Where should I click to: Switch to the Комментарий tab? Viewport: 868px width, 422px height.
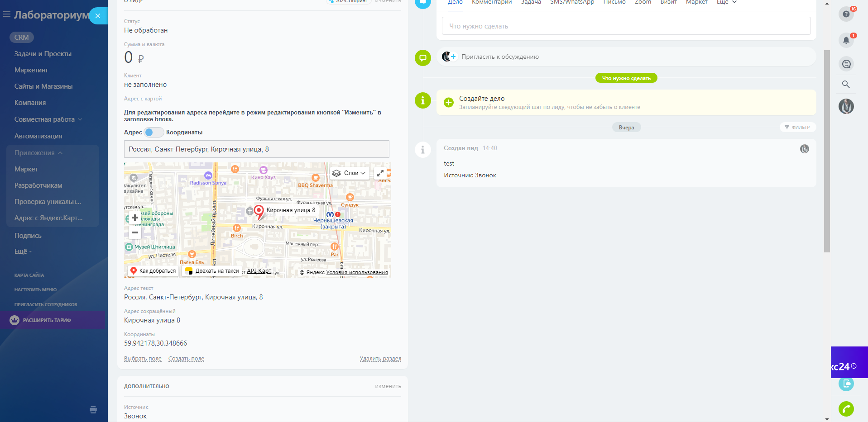[x=491, y=2]
